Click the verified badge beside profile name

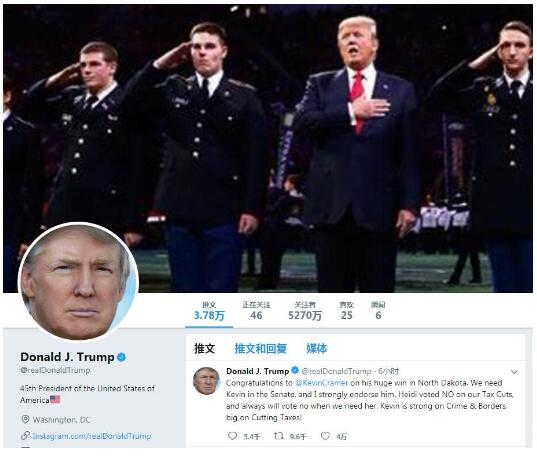click(x=121, y=357)
